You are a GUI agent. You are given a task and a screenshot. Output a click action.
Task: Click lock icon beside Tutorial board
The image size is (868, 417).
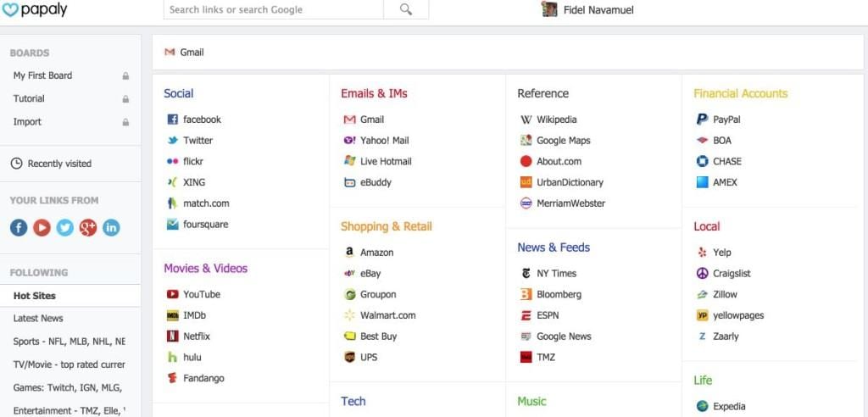pyautogui.click(x=125, y=99)
